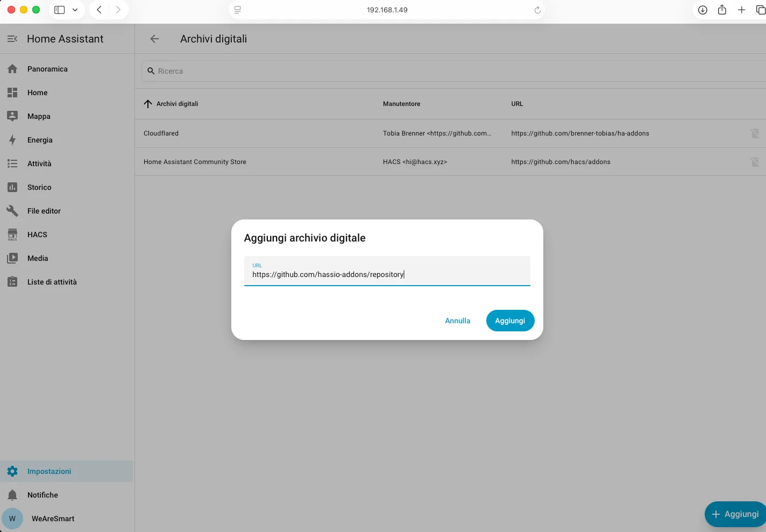Cancel the dialog with Annulla
766x532 pixels.
(458, 321)
